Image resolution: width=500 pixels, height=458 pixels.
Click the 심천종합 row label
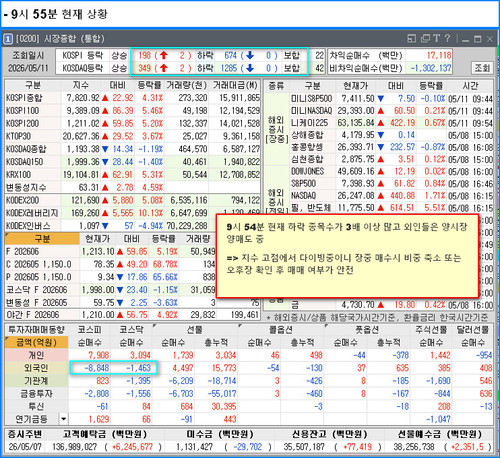[x=307, y=159]
